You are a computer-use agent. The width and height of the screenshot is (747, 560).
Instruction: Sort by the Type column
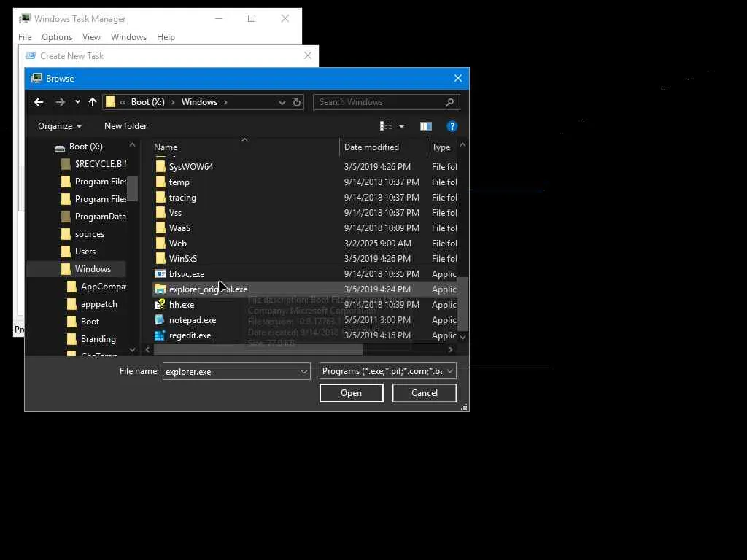(441, 147)
